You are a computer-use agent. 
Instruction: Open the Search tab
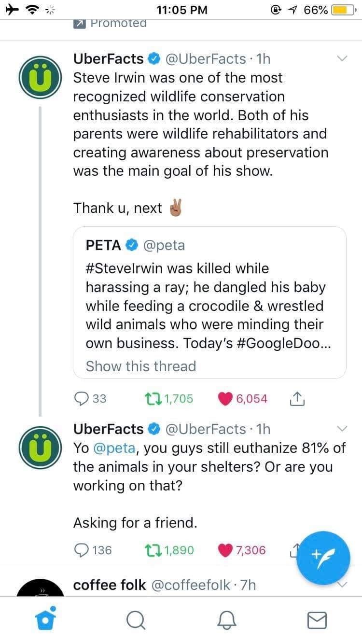click(x=136, y=620)
